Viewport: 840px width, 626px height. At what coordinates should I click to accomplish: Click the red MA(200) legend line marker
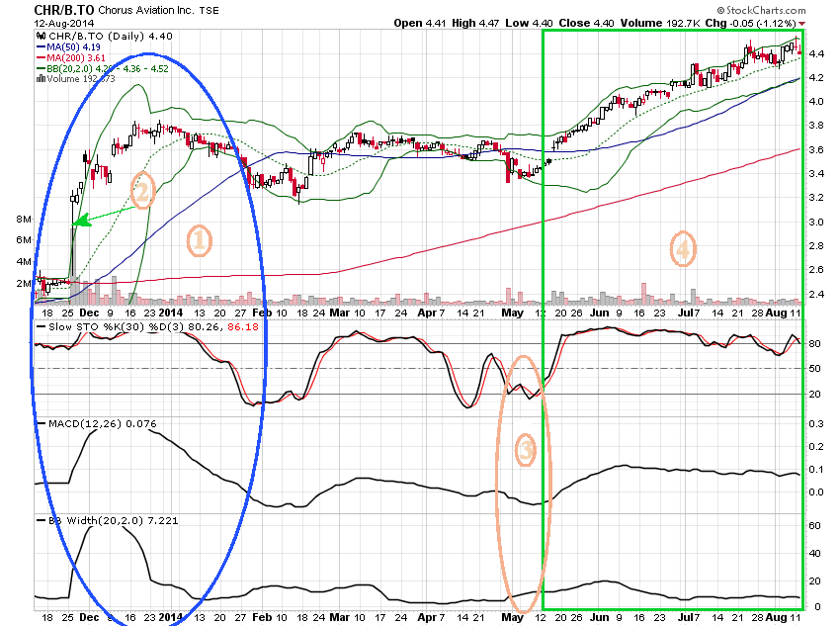(41, 58)
